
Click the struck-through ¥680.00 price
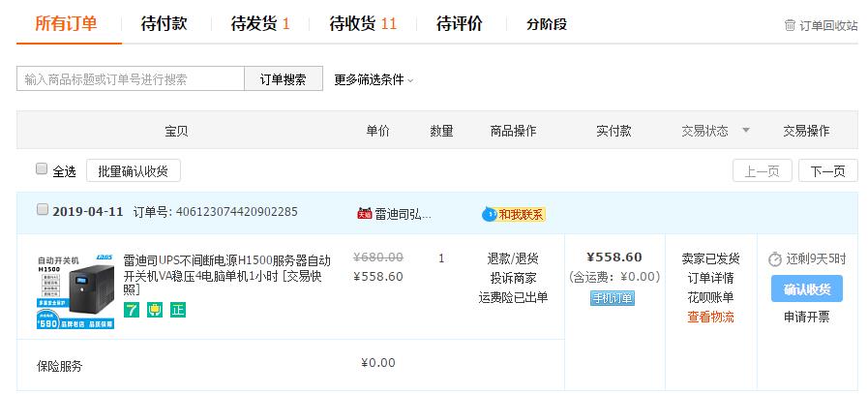click(x=378, y=258)
